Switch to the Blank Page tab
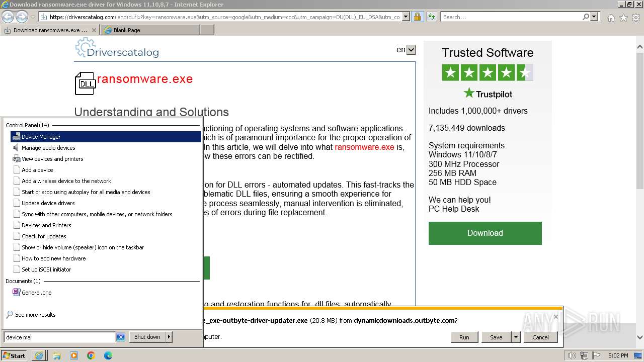The width and height of the screenshot is (644, 362). pos(150,30)
